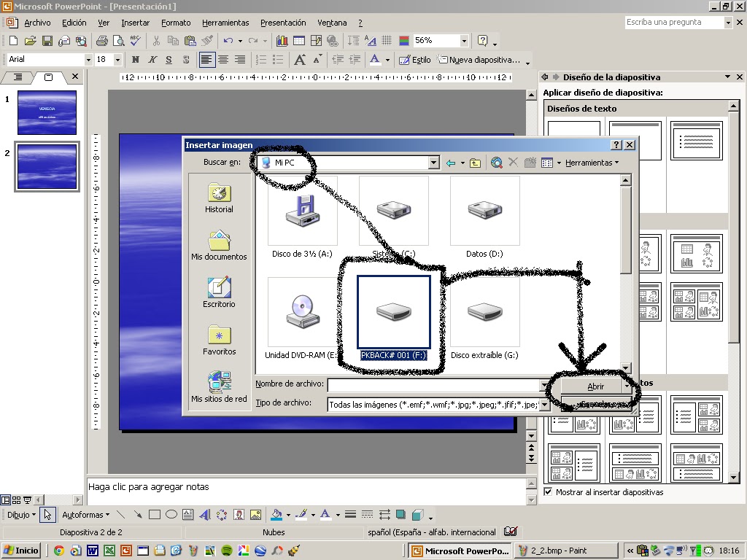Open the Arial font name dropdown

88,60
